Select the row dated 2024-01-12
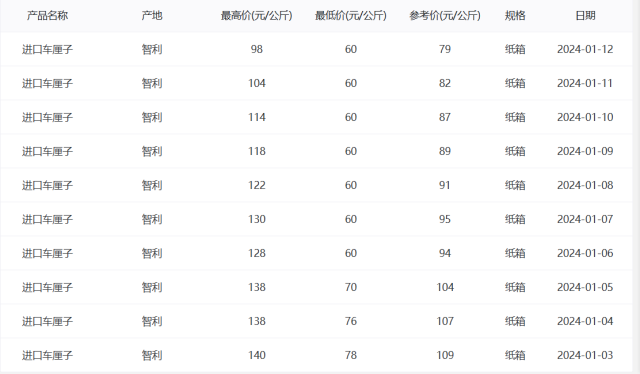Viewport: 640px width, 374px height. pyautogui.click(x=316, y=49)
